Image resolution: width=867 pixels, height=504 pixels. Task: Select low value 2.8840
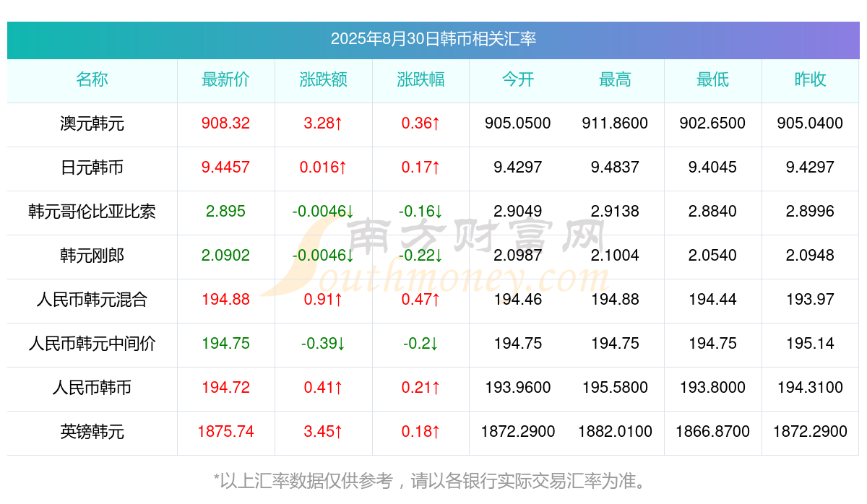pyautogui.click(x=713, y=212)
